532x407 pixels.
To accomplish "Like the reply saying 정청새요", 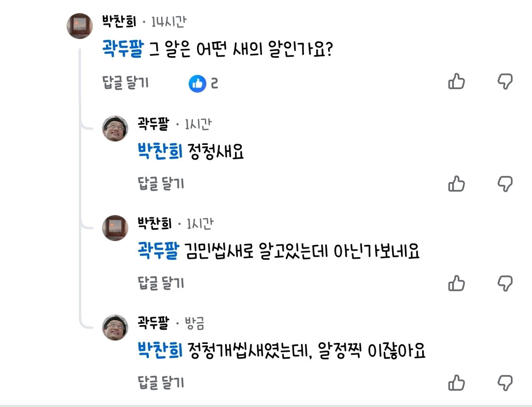I will [x=456, y=184].
